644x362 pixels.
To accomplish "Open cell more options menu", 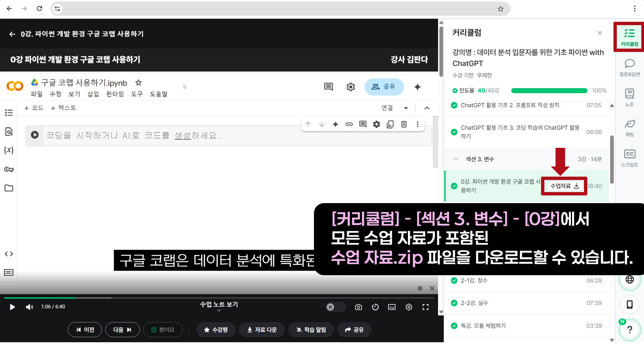I will (418, 124).
